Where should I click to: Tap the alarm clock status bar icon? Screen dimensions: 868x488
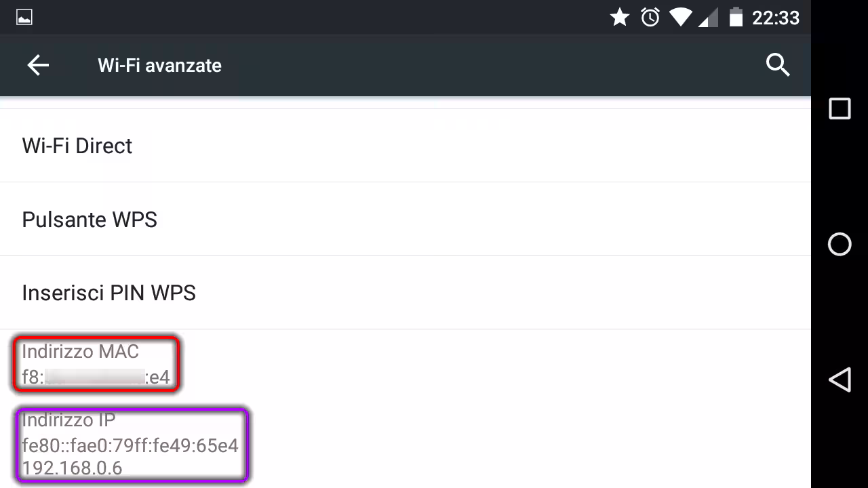650,17
